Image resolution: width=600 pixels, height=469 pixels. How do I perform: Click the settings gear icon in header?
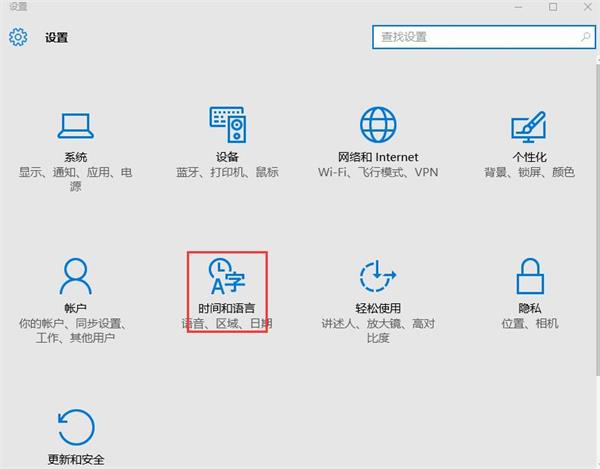[18, 37]
